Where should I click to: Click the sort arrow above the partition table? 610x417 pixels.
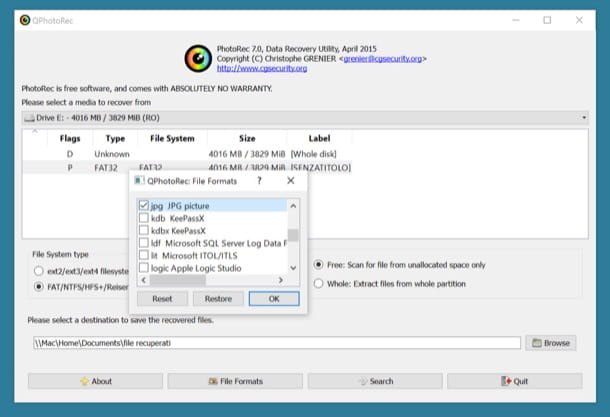(x=35, y=131)
